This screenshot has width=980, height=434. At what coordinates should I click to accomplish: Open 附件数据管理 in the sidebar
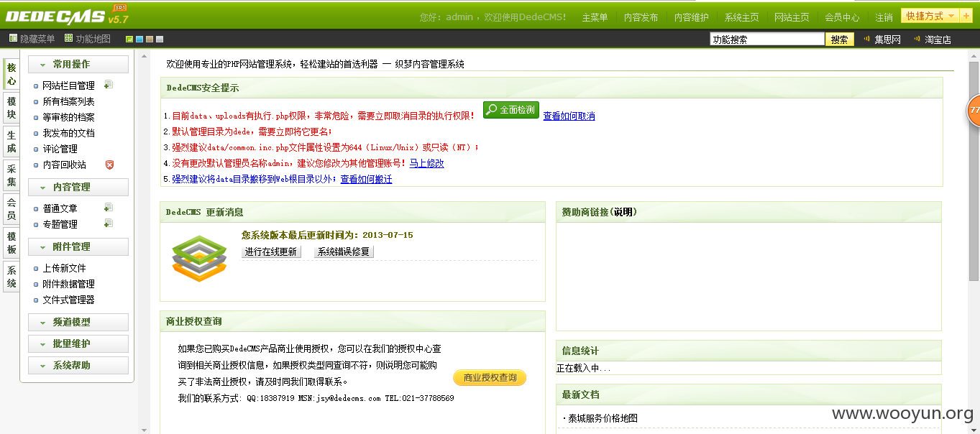point(68,284)
